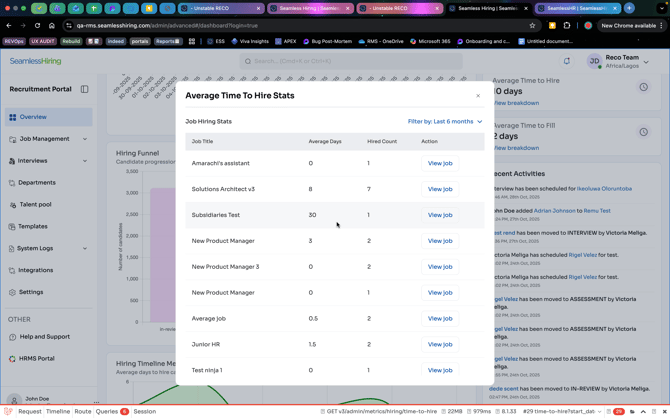This screenshot has width=670, height=418.
Task: View job for Subsidiaries Test
Action: click(439, 215)
